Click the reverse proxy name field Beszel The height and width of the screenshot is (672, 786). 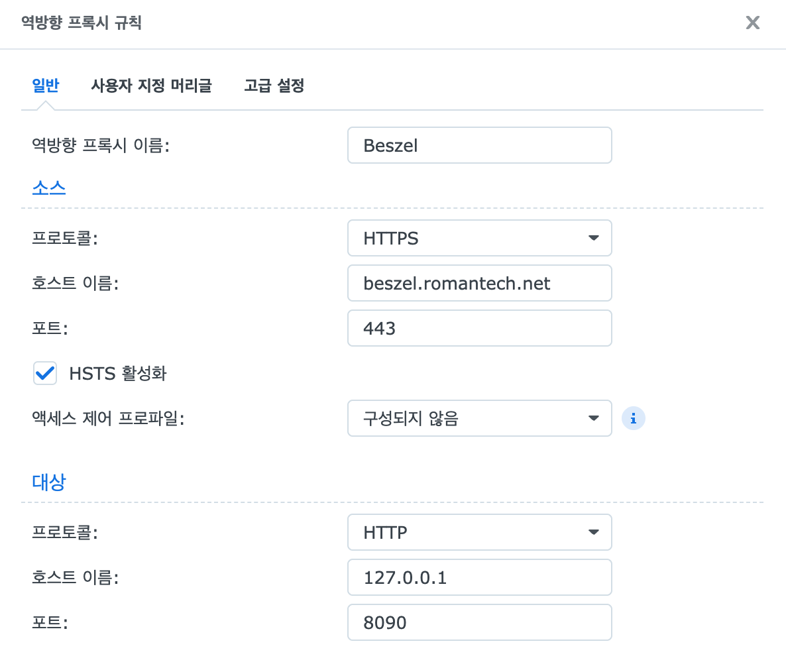tap(479, 145)
